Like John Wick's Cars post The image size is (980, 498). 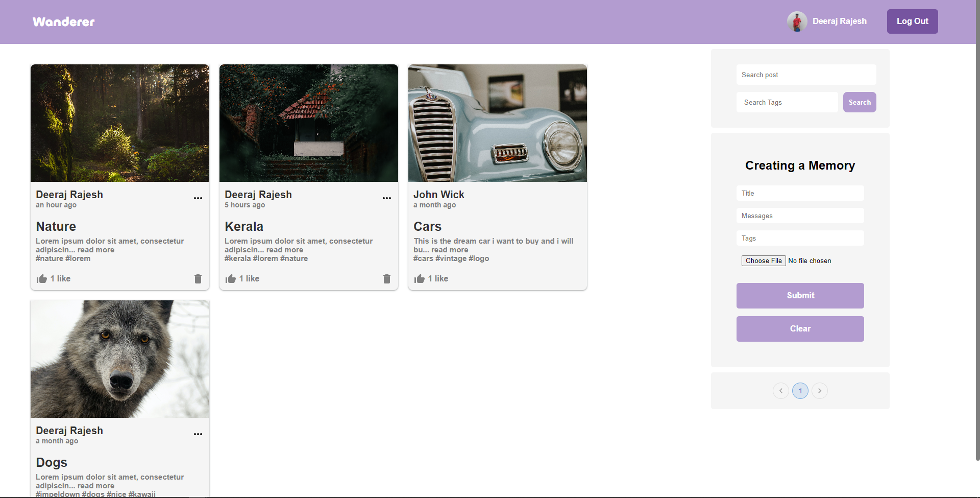click(x=419, y=278)
